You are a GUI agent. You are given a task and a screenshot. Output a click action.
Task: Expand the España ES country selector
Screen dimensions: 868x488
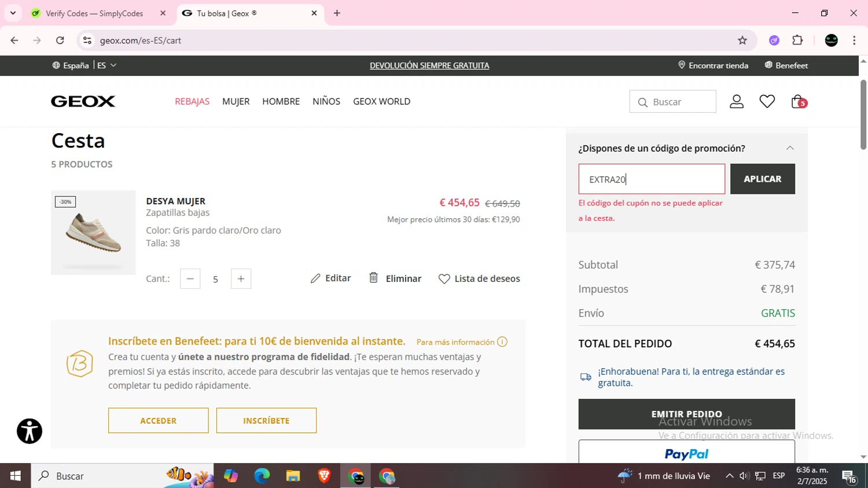pyautogui.click(x=84, y=65)
